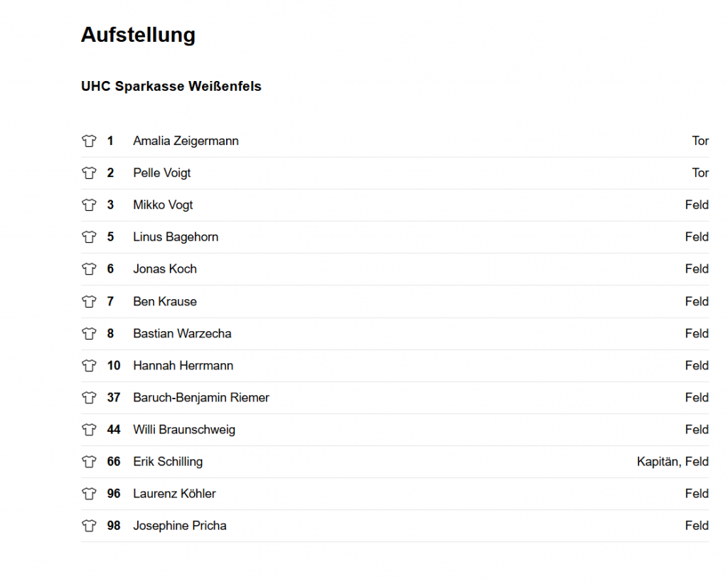The height and width of the screenshot is (584, 728).
Task: Click shirt icon for Erik Schilling
Action: coord(89,462)
